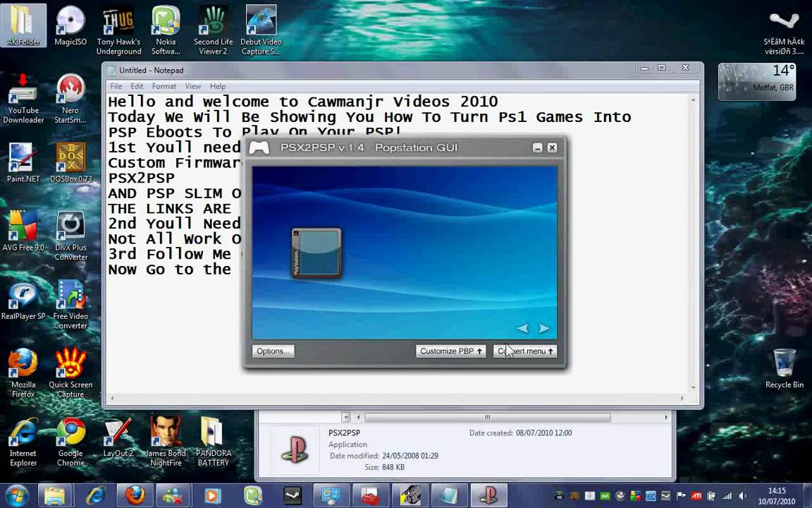Open Debut Video Capture shortcut

click(x=261, y=30)
